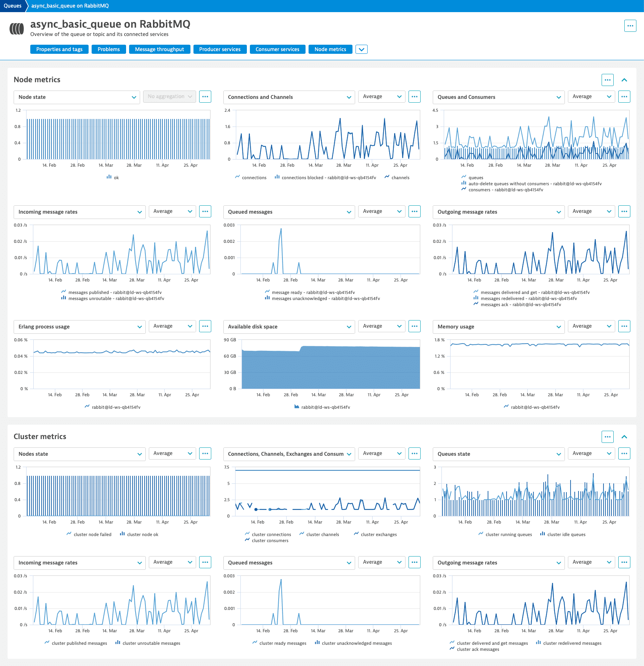Collapse the Cluster metrics section

click(624, 437)
